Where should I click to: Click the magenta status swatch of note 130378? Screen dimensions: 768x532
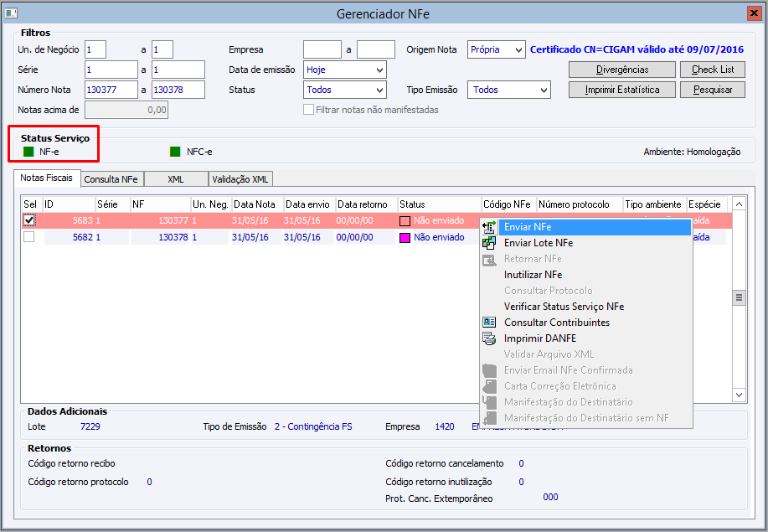point(405,238)
